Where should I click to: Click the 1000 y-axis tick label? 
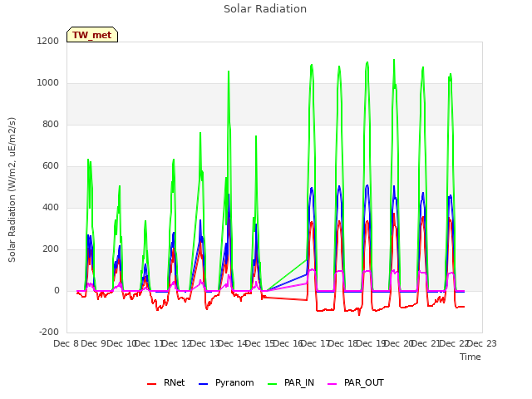tap(48, 83)
